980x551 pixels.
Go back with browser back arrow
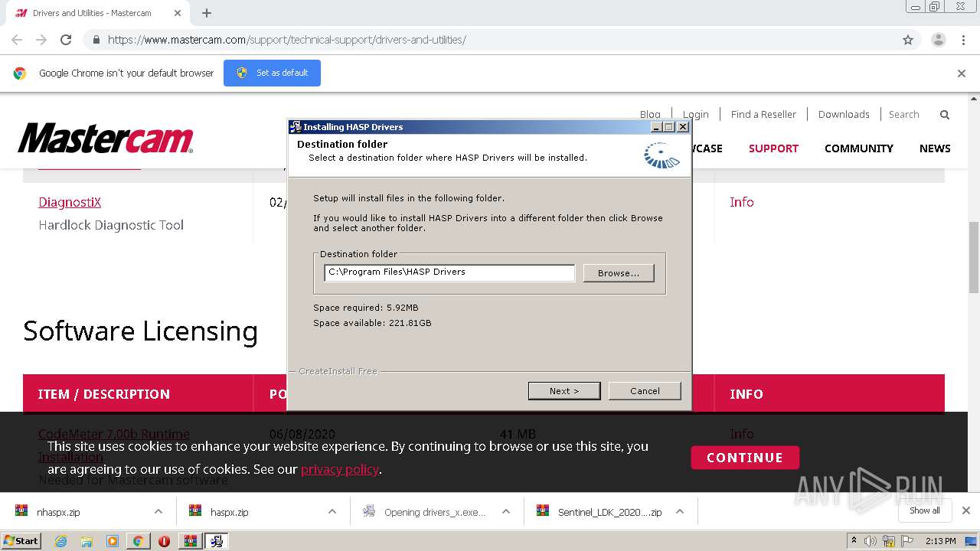click(x=17, y=40)
